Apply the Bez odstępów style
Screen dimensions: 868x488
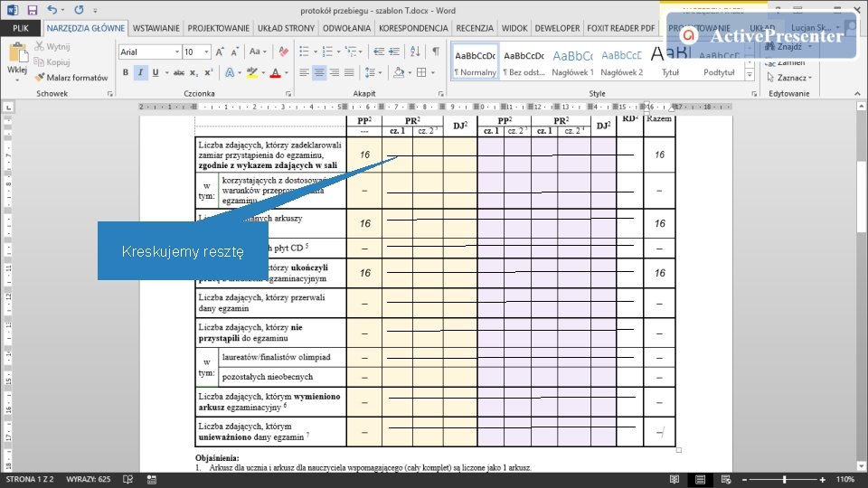click(x=524, y=62)
